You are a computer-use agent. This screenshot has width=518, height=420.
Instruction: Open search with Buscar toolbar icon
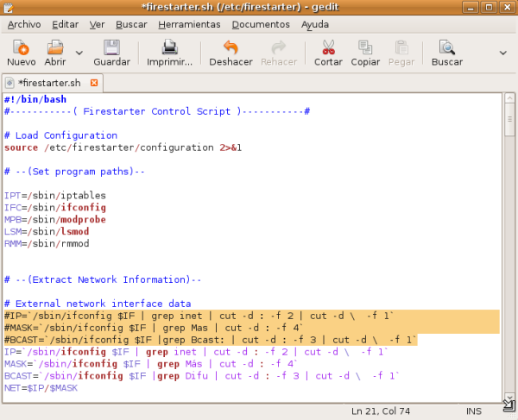point(446,49)
